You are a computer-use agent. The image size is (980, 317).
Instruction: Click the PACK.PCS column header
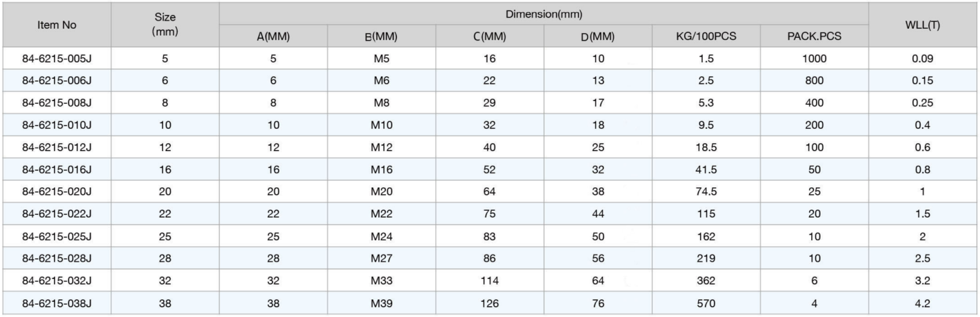[814, 36]
